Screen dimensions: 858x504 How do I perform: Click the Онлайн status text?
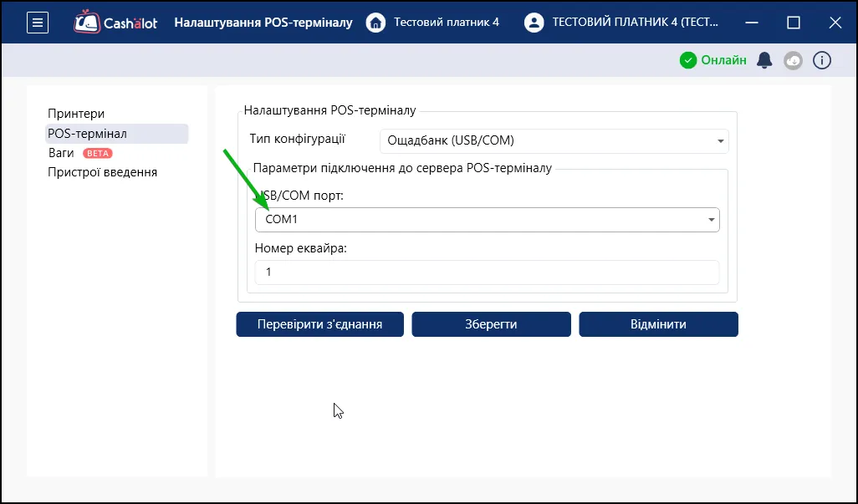[724, 60]
